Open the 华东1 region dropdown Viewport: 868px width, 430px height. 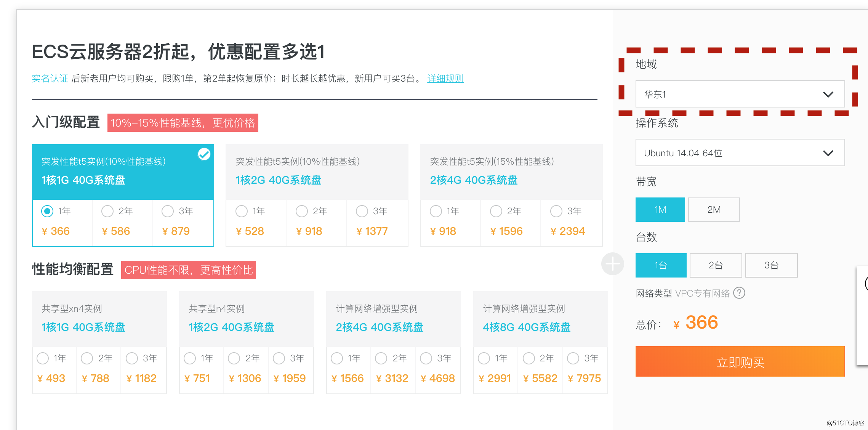tap(740, 94)
